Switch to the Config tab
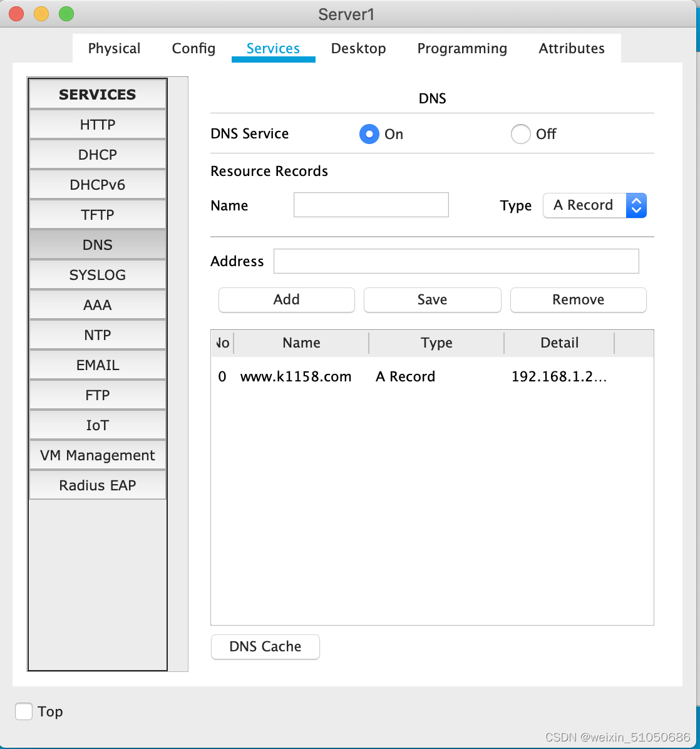The width and height of the screenshot is (700, 749). point(193,48)
